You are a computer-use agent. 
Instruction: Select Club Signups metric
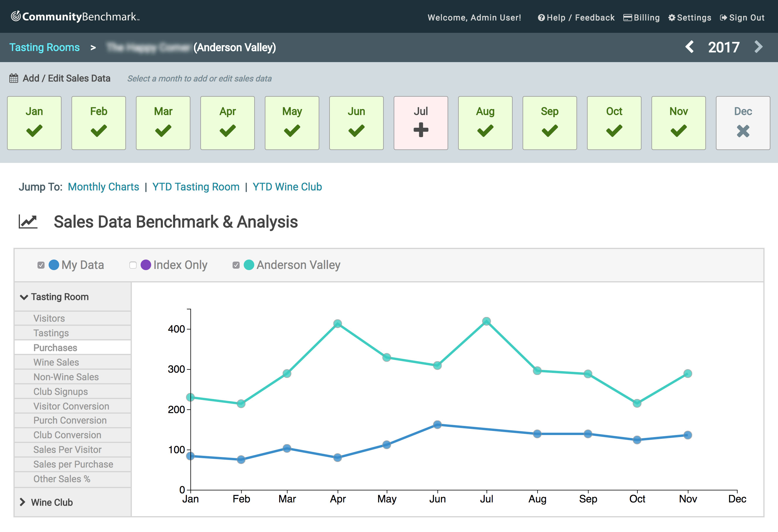click(x=73, y=391)
